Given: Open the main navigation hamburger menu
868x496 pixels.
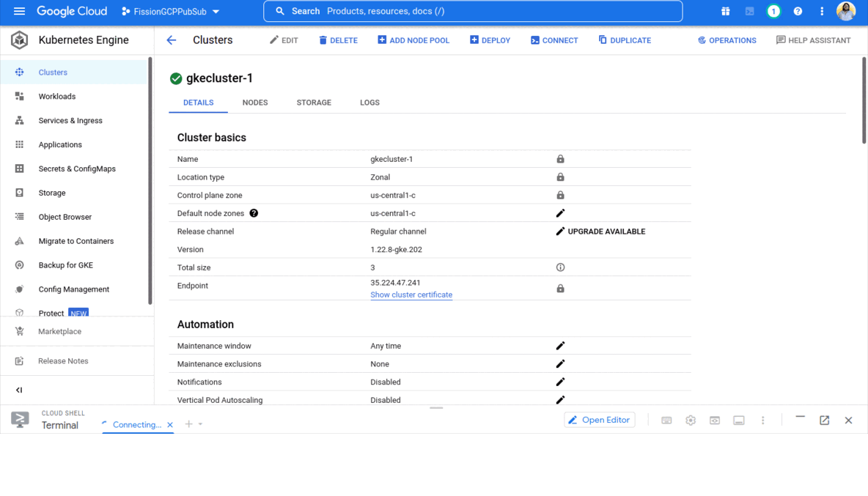Looking at the screenshot, I should point(19,11).
